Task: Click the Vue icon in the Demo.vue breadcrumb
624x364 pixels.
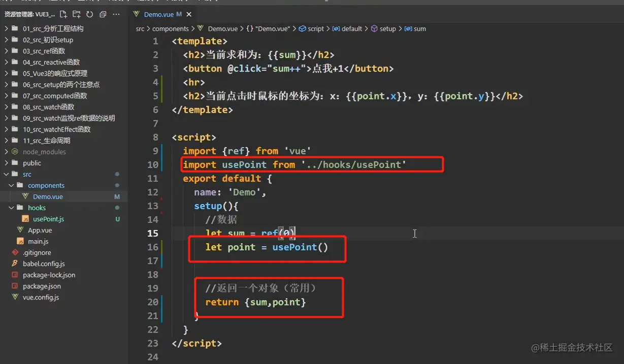Action: [x=200, y=28]
